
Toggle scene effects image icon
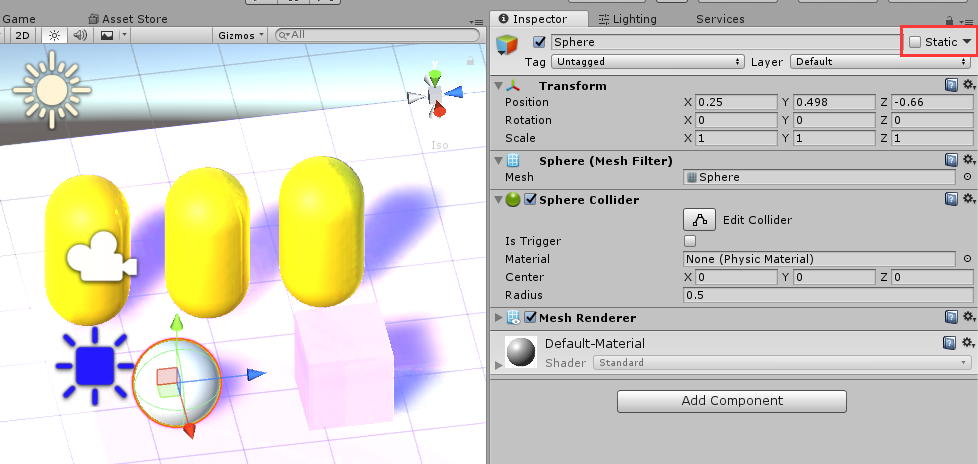tap(107, 36)
